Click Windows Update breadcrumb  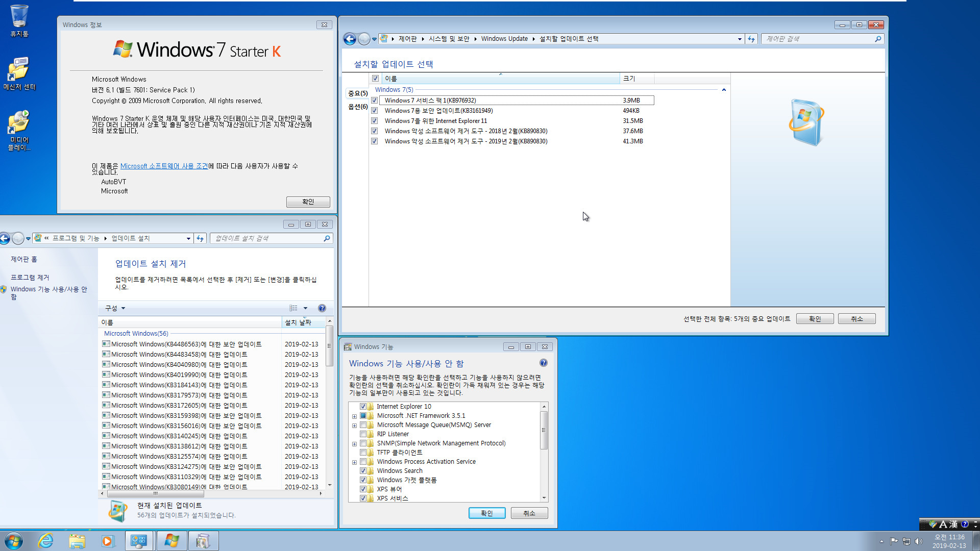[x=504, y=39]
